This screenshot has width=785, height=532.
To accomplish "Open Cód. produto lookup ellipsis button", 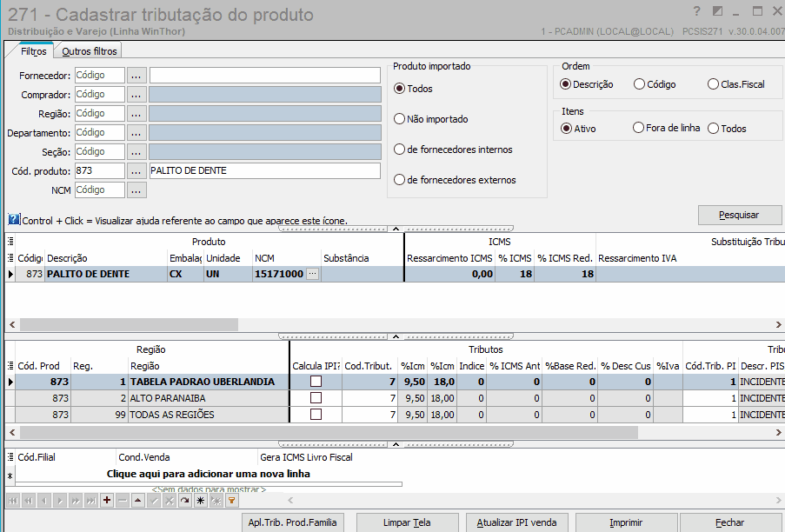I will [x=136, y=171].
